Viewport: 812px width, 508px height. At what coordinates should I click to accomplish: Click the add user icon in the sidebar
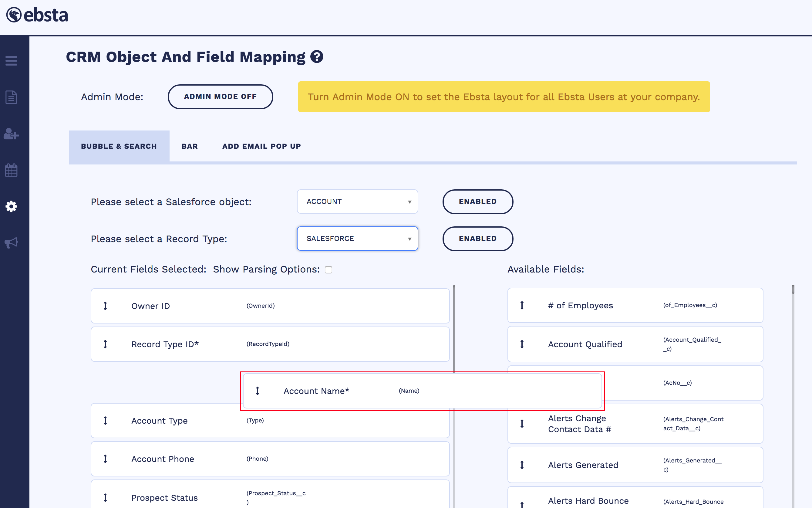point(11,134)
